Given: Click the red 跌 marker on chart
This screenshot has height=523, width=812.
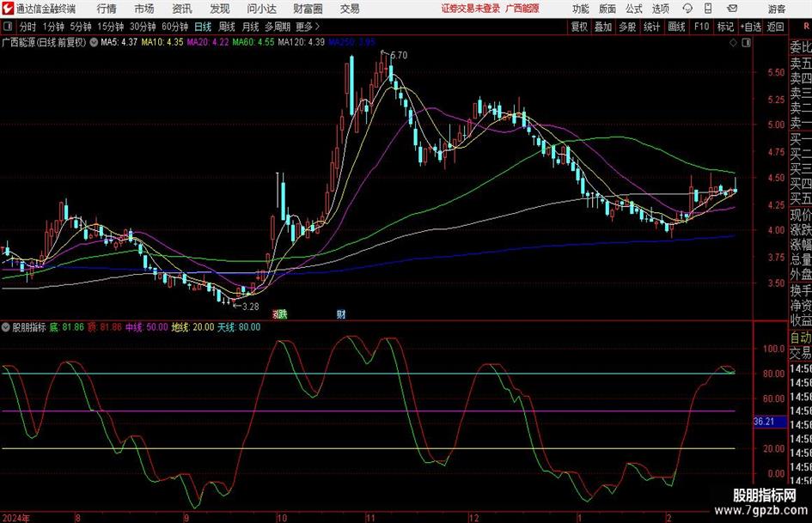Looking at the screenshot, I should (x=280, y=314).
